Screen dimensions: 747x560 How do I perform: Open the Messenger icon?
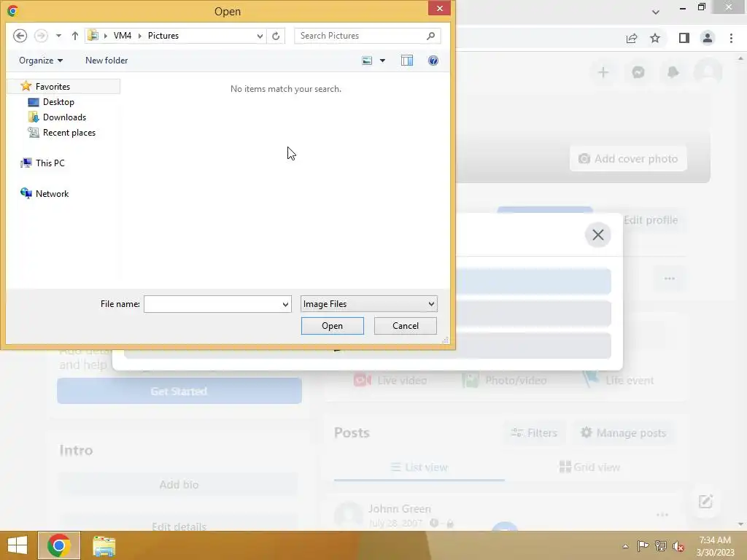coord(638,72)
